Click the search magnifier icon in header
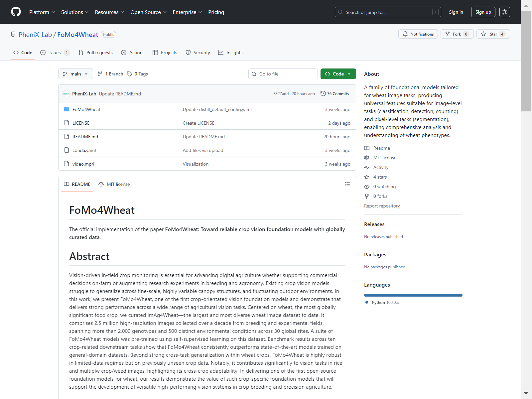The height and width of the screenshot is (399, 532). coord(340,12)
